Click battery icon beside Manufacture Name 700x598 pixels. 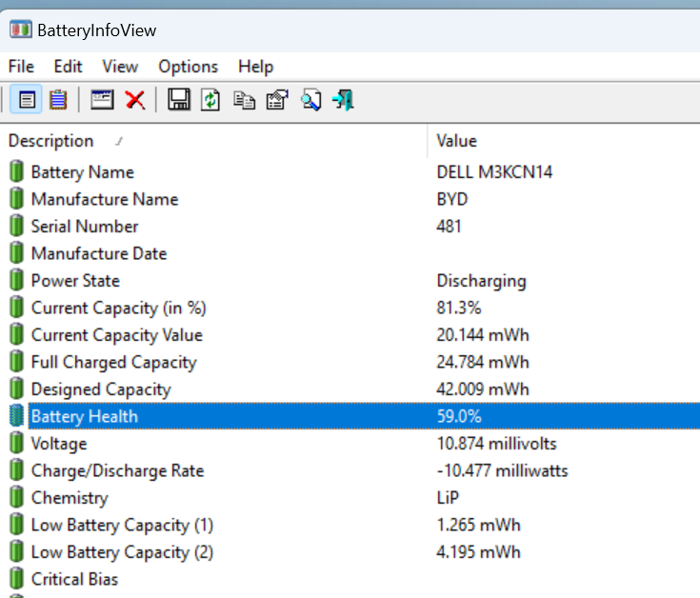pyautogui.click(x=16, y=199)
